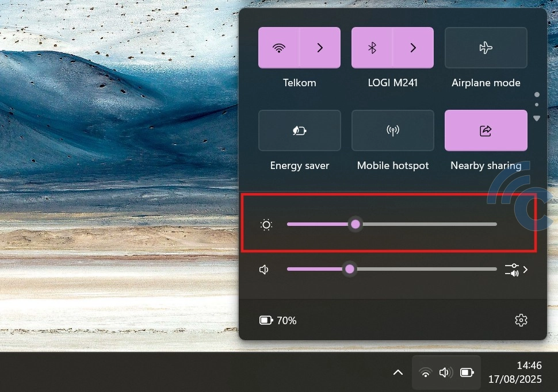Show hidden icons taskbar chevron

pyautogui.click(x=398, y=372)
